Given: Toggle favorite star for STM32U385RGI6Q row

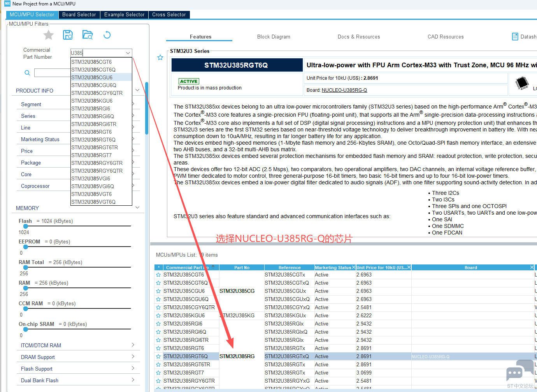Looking at the screenshot, I should (x=158, y=332).
